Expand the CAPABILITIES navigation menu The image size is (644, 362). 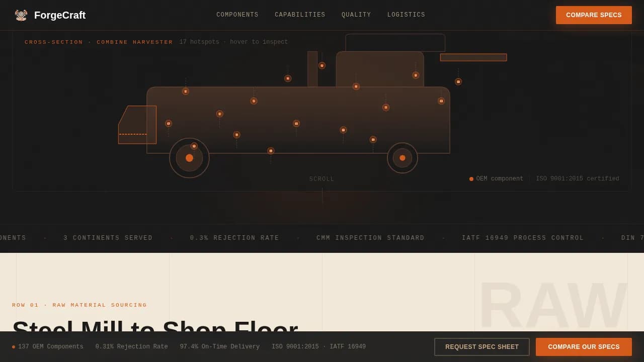[x=300, y=15]
